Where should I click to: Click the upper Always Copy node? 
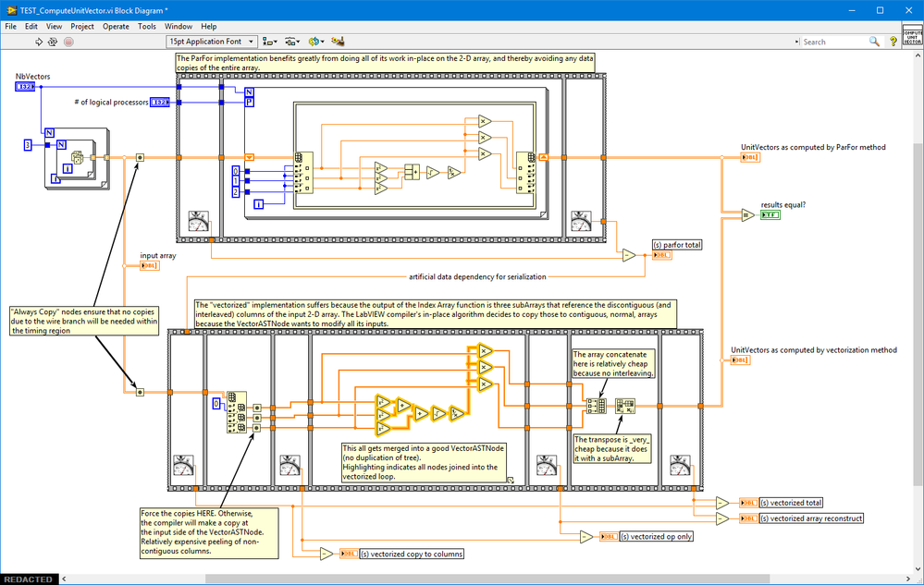(x=140, y=158)
